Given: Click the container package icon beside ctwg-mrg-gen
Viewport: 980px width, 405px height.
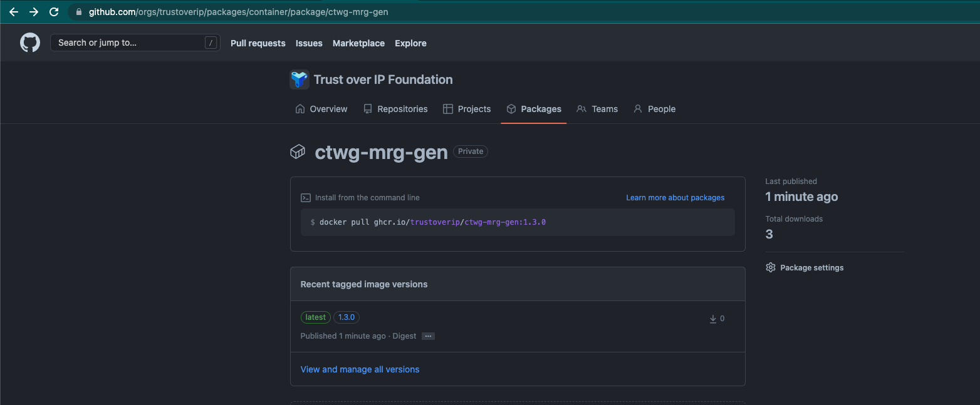Looking at the screenshot, I should coord(298,151).
